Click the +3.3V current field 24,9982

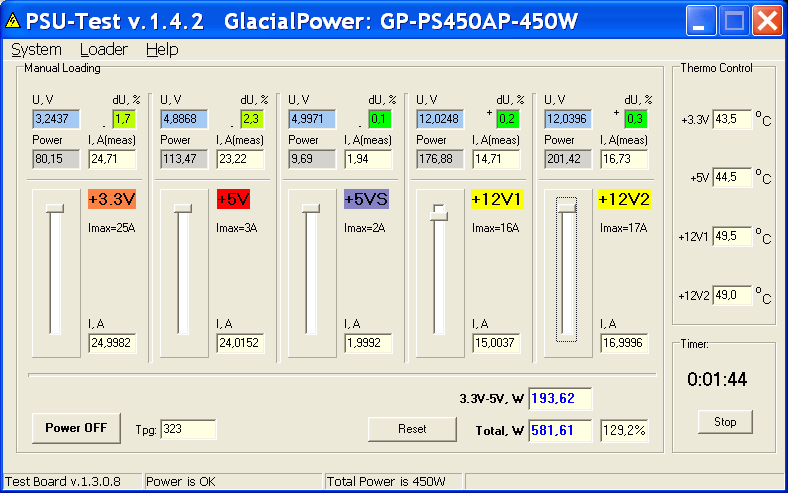tap(112, 343)
